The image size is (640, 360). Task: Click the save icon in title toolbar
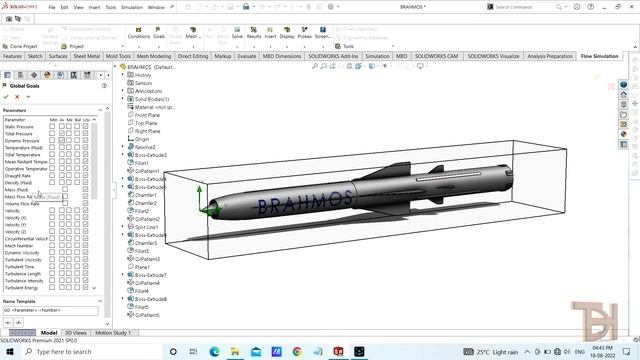[230, 7]
